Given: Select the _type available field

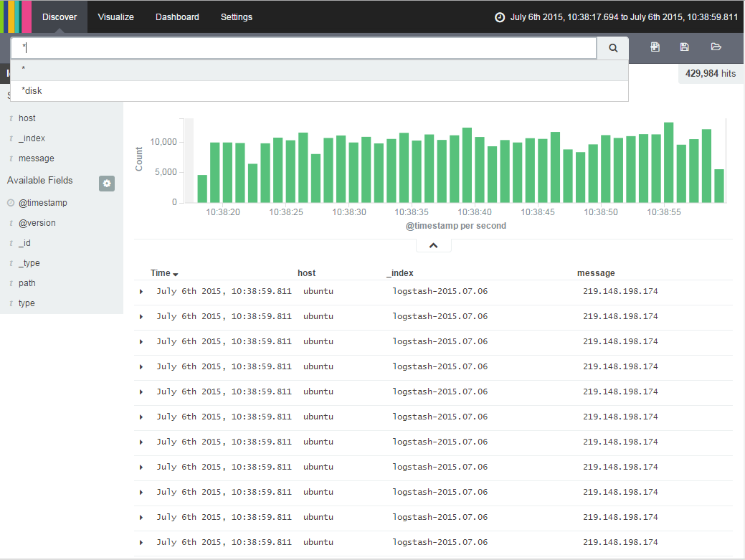Looking at the screenshot, I should [x=29, y=262].
